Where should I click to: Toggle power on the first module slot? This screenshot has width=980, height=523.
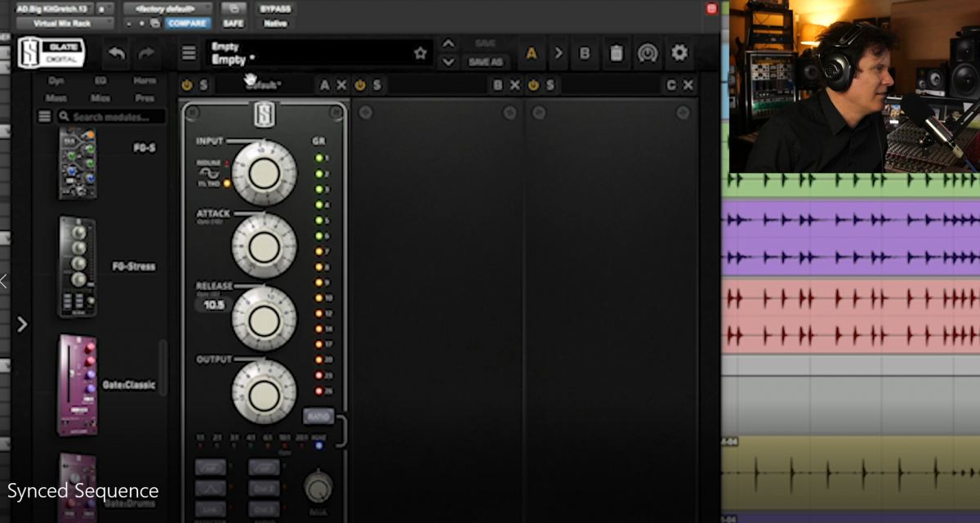tap(186, 84)
